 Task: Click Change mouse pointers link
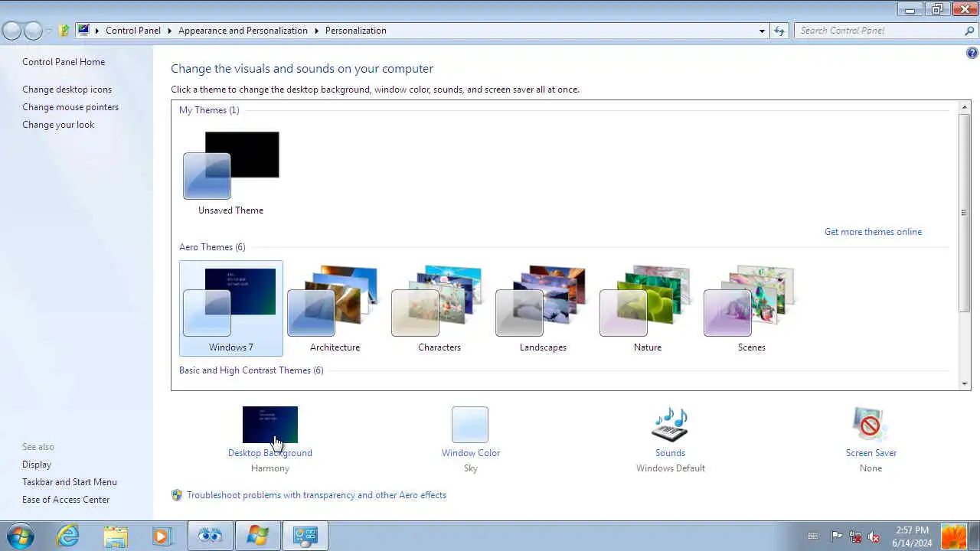70,107
